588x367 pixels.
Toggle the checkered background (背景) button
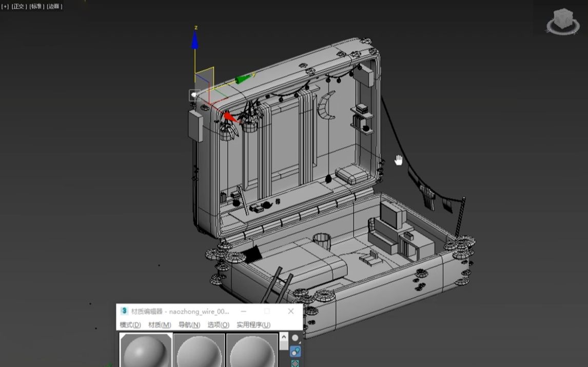tap(295, 363)
